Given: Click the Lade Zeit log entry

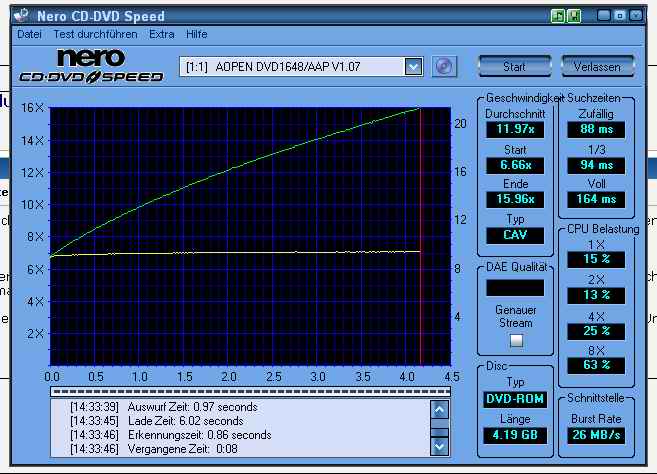Looking at the screenshot, I should 157,421.
